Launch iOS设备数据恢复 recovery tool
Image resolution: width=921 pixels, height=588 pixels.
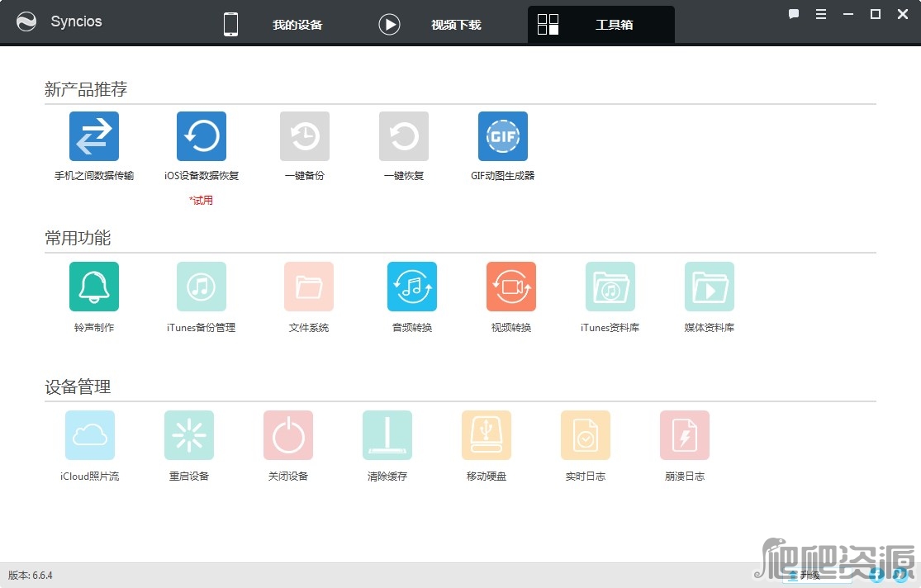[x=202, y=136]
